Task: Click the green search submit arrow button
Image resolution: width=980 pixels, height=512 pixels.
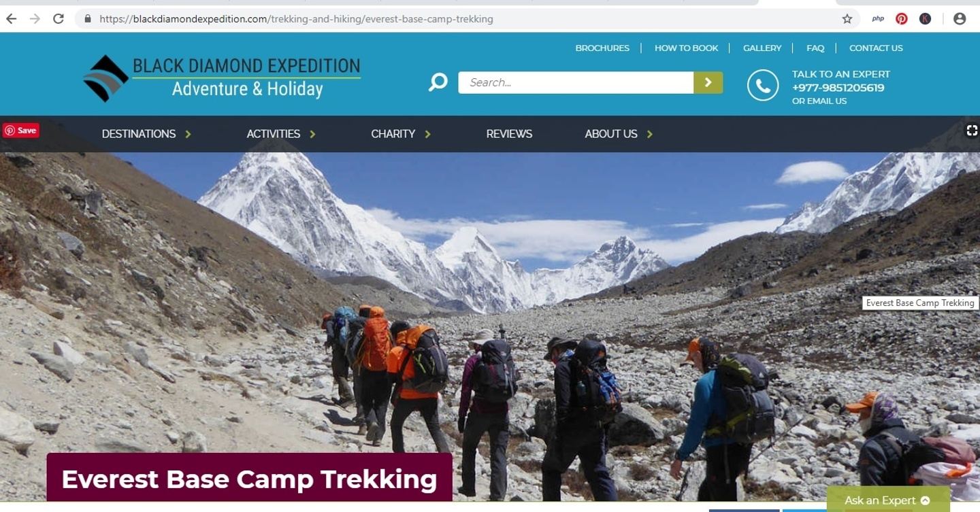Action: 708,82
